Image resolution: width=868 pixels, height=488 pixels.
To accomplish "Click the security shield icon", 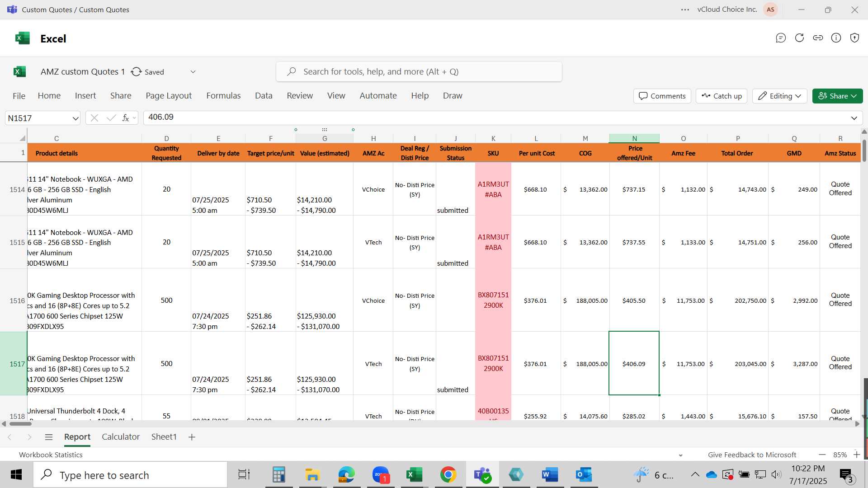I will coord(854,38).
